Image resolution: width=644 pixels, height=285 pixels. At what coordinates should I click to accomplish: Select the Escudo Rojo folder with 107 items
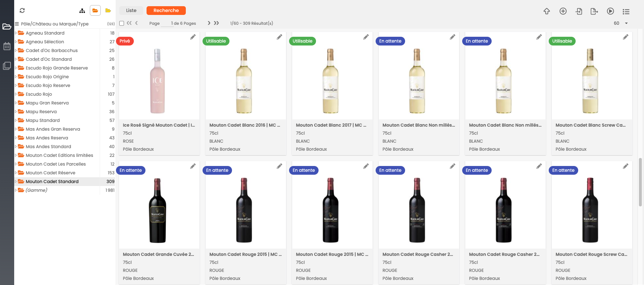point(39,94)
